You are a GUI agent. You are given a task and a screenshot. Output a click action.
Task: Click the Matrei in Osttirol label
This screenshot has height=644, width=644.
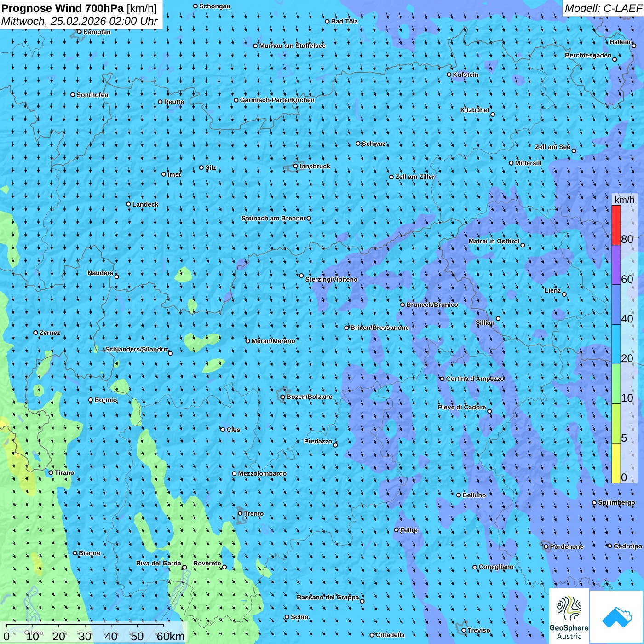pos(494,241)
